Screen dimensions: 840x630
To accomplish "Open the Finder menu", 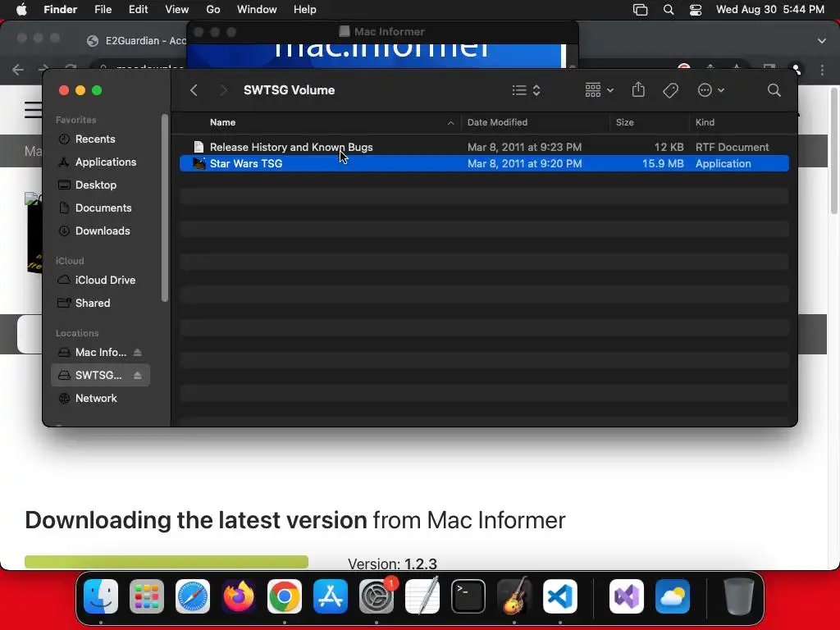I will [61, 10].
